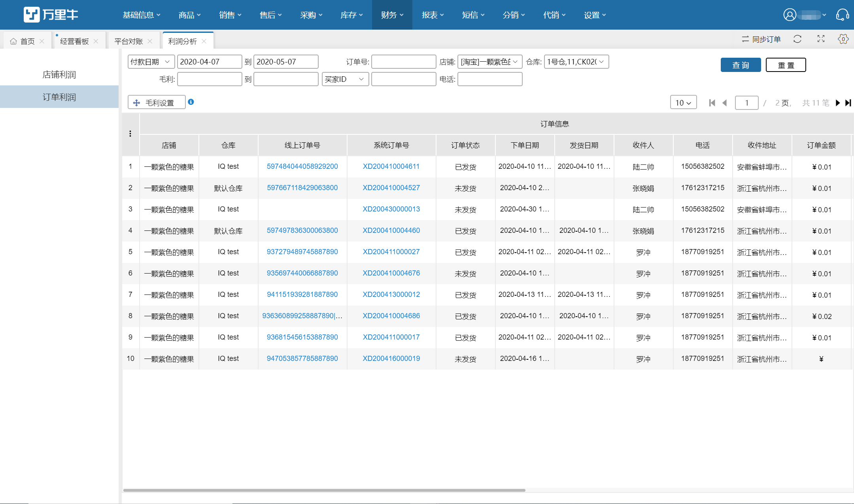Switch to the 平台对账 tab
This screenshot has height=504, width=854.
pyautogui.click(x=128, y=41)
